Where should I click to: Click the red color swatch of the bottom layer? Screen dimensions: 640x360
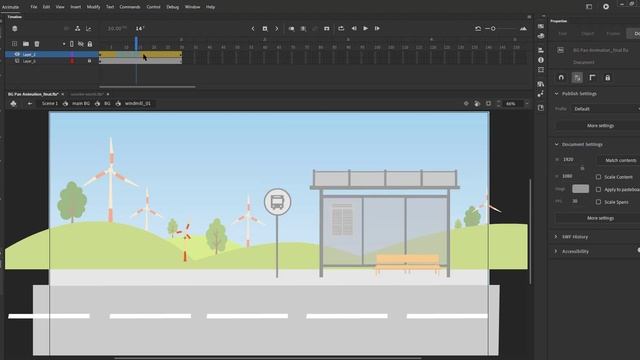point(72,61)
